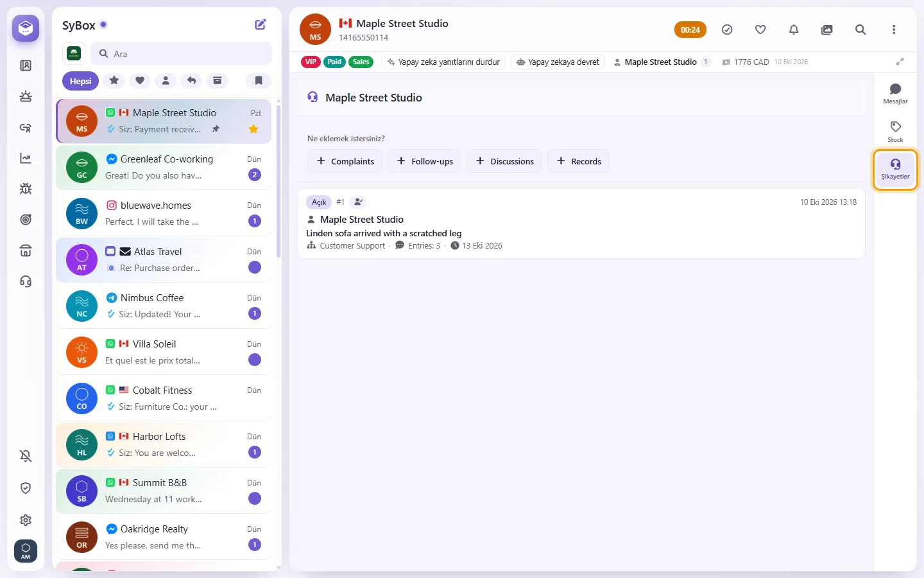Open the Atlas Travel conversation
This screenshot has height=578, width=924.
pyautogui.click(x=164, y=259)
